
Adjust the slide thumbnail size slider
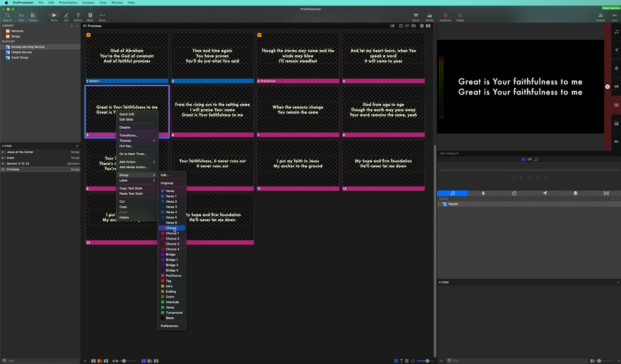click(x=427, y=361)
